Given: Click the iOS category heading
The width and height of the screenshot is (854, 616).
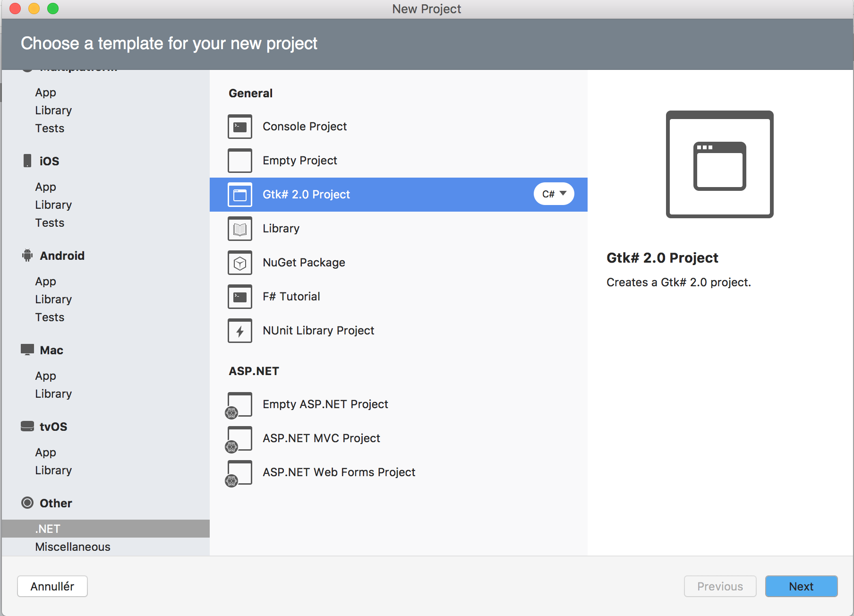Looking at the screenshot, I should (49, 161).
